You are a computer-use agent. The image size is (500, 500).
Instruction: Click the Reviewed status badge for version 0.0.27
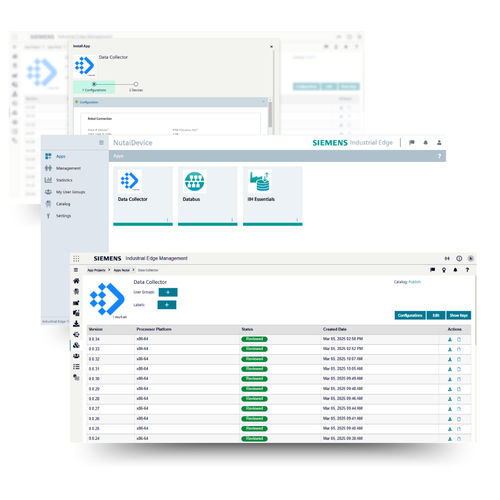[254, 409]
